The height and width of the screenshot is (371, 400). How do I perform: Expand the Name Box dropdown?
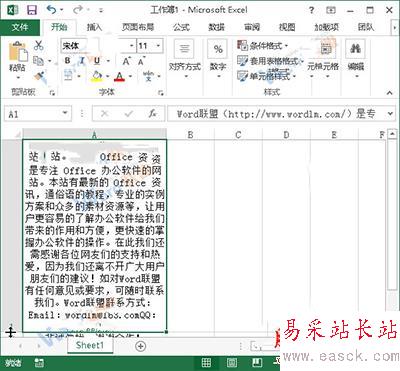(x=65, y=114)
